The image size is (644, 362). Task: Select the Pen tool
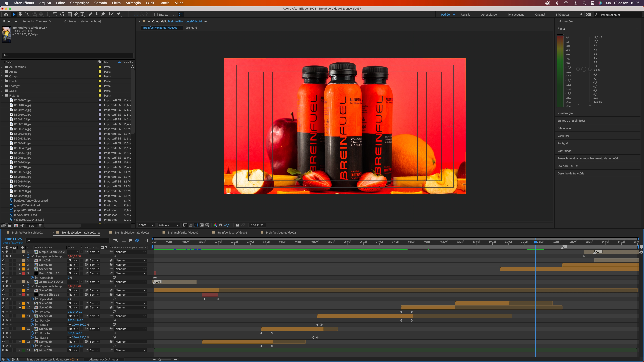point(76,14)
